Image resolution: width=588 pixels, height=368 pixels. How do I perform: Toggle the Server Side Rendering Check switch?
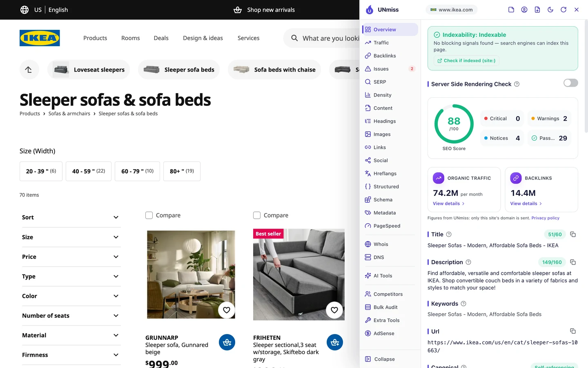tap(571, 83)
